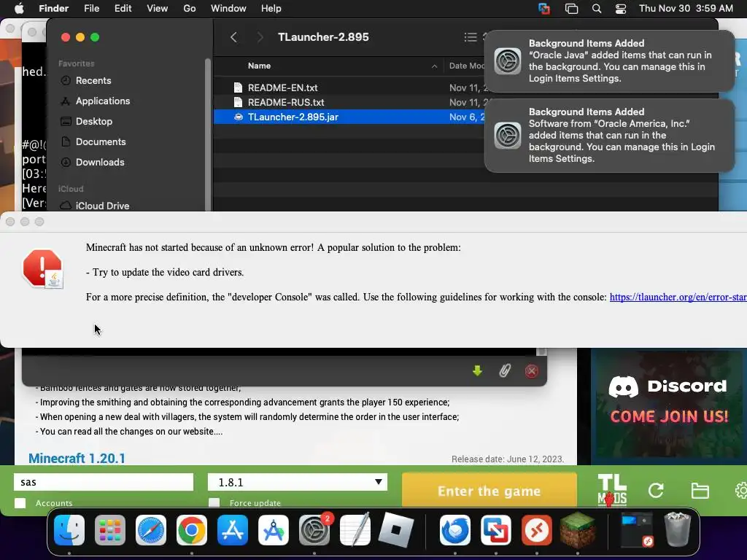Click the red X icon in console
Screen dimensions: 747x560
tap(532, 371)
